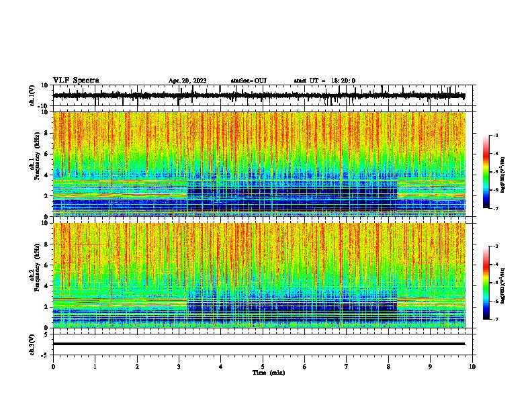
Task: Click the ch.1 color bar 'log(PSD)' label
Action: tap(502, 175)
